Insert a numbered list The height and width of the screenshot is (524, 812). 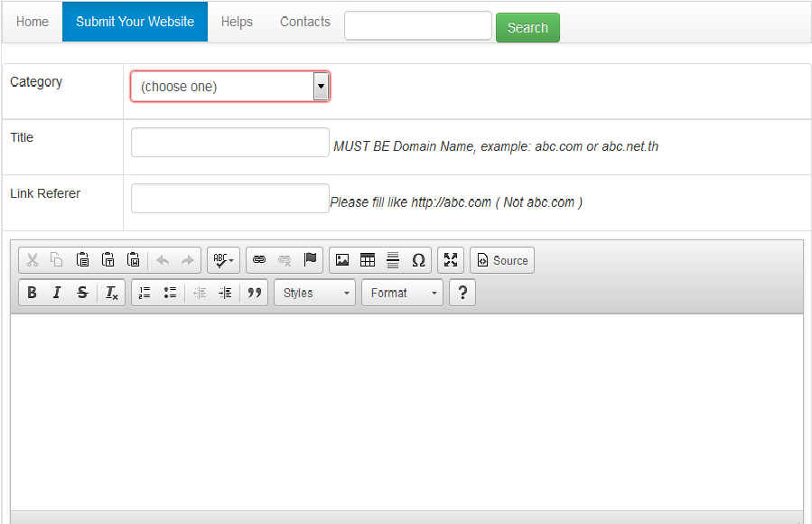(x=145, y=293)
